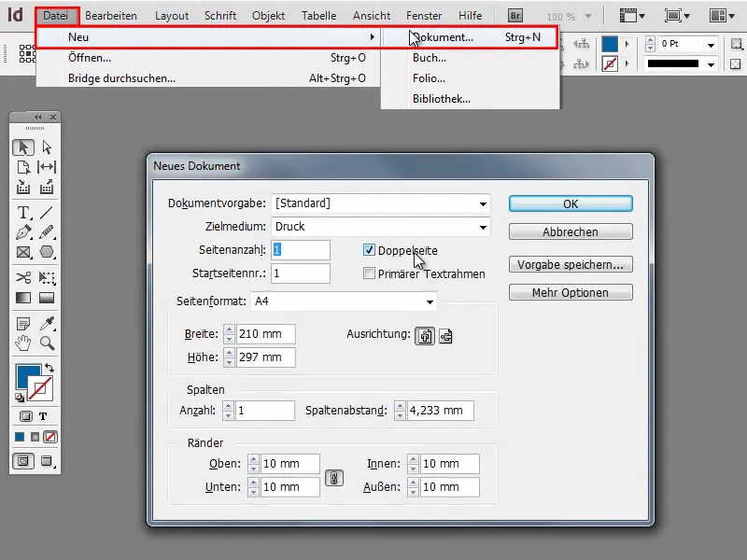Select the Gap tool

47,167
